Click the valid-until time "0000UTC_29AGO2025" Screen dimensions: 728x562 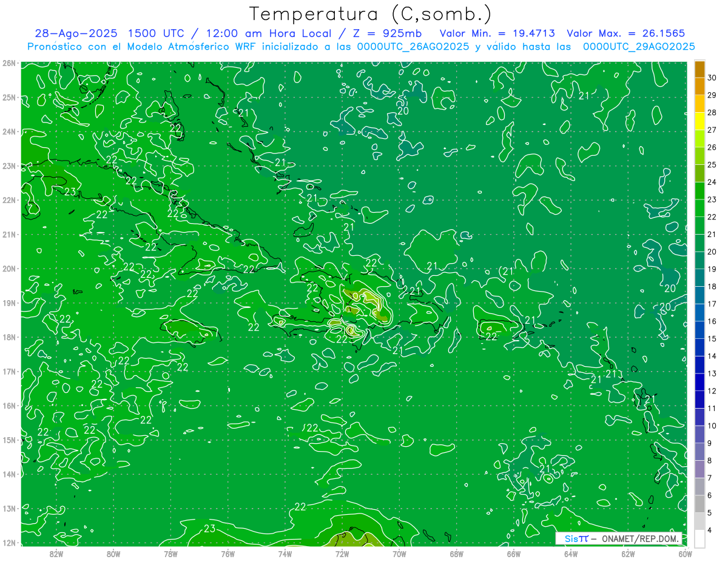(x=639, y=47)
